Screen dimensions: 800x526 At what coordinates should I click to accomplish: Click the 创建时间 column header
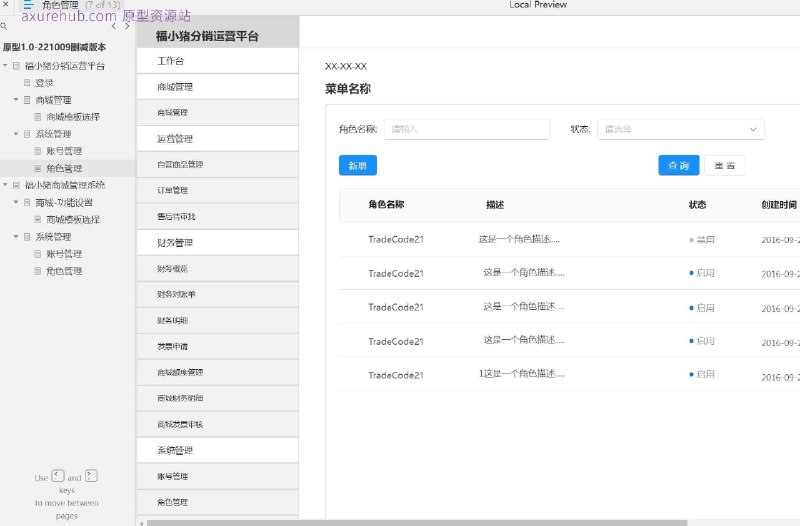click(x=779, y=205)
